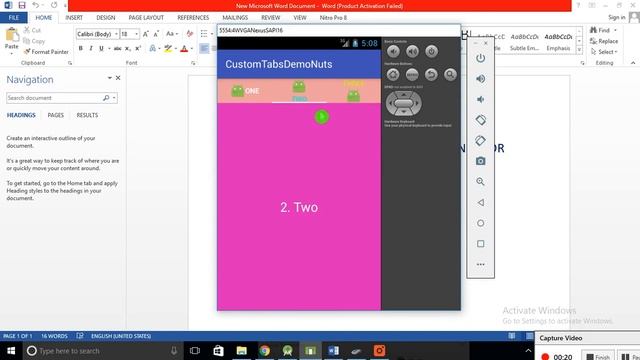Switch to the REFERENCES tab

pos(193,18)
